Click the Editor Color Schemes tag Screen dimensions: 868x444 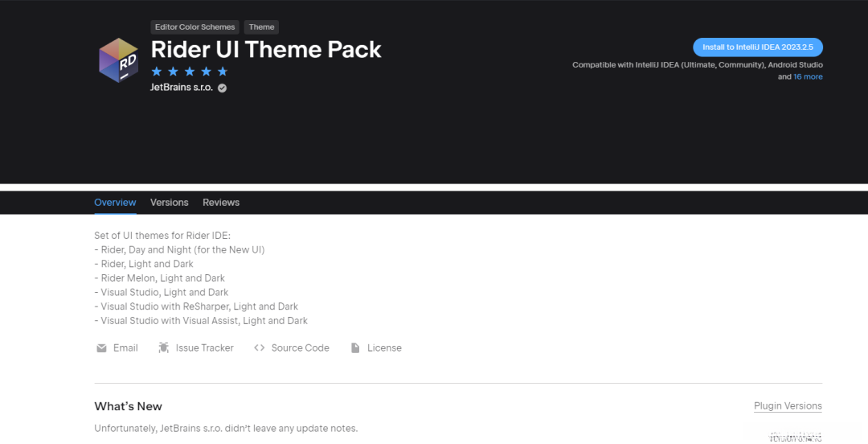194,27
